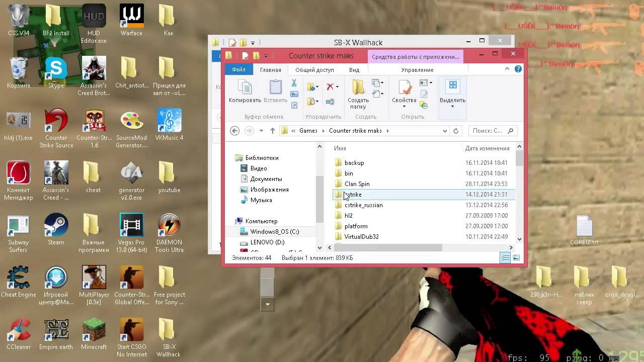Sort by Дата изменения column header
This screenshot has width=644, height=362.
pyautogui.click(x=488, y=148)
